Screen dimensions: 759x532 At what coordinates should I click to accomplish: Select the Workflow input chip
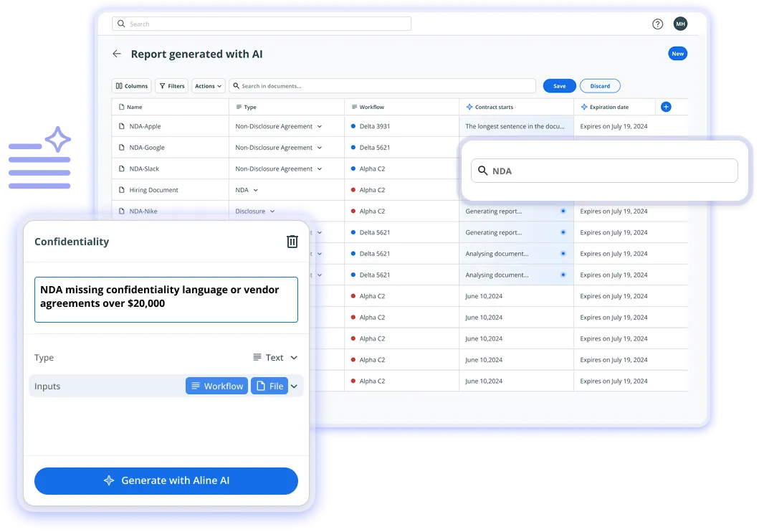coord(217,386)
